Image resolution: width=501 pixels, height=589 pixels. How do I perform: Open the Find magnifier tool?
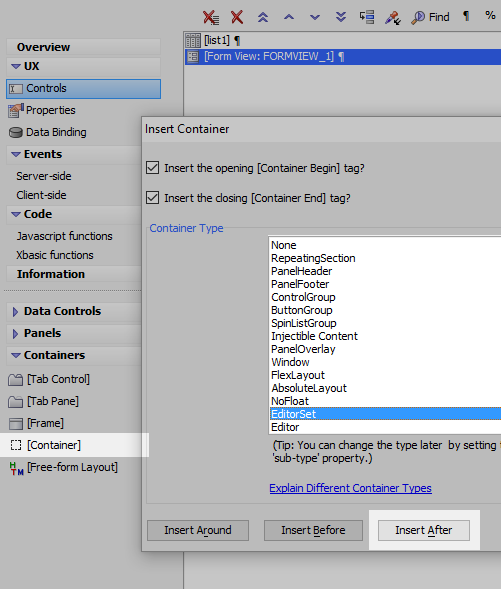tap(430, 17)
